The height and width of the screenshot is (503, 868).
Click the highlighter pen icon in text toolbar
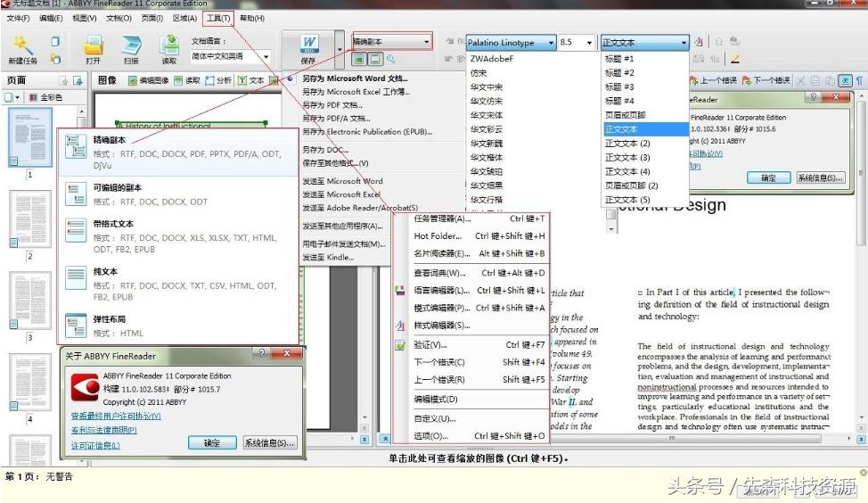[x=735, y=58]
